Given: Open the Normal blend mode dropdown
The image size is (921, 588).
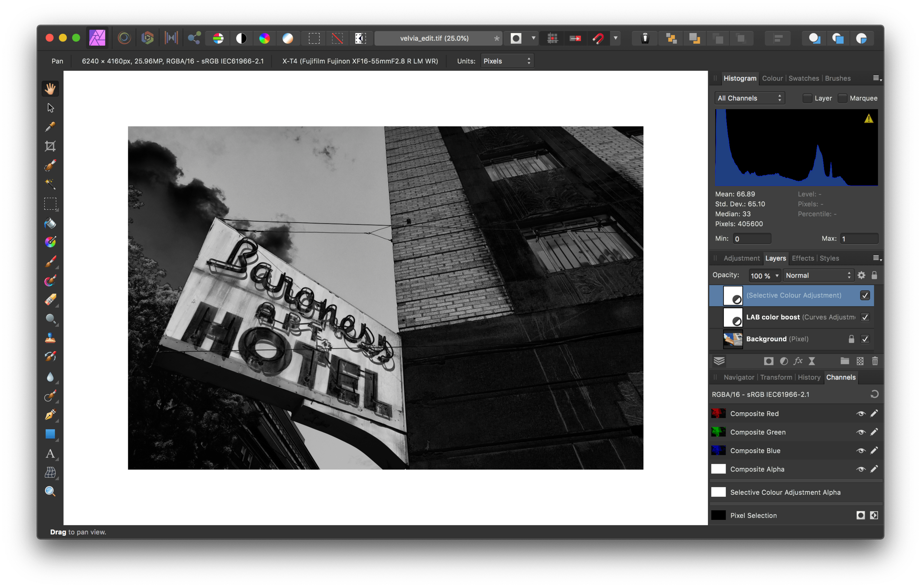Looking at the screenshot, I should pos(818,276).
